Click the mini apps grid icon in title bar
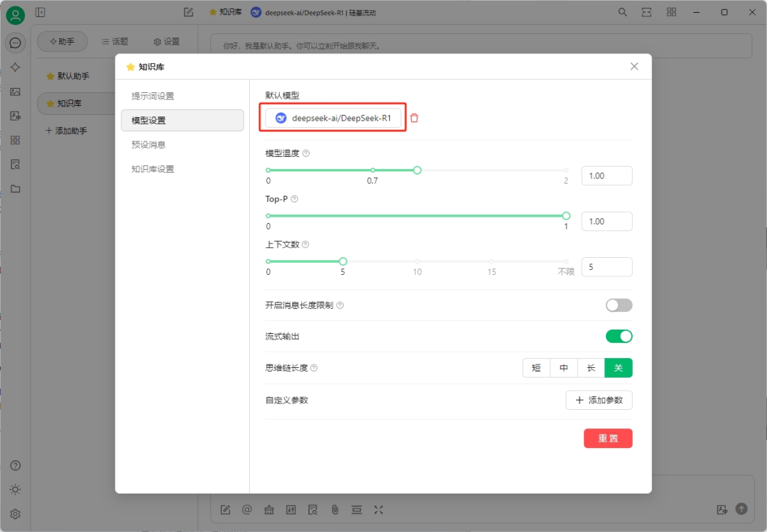The width and height of the screenshot is (767, 532). tap(671, 12)
